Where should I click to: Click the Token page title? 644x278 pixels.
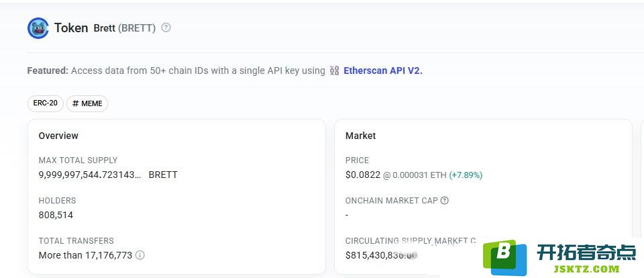(71, 28)
